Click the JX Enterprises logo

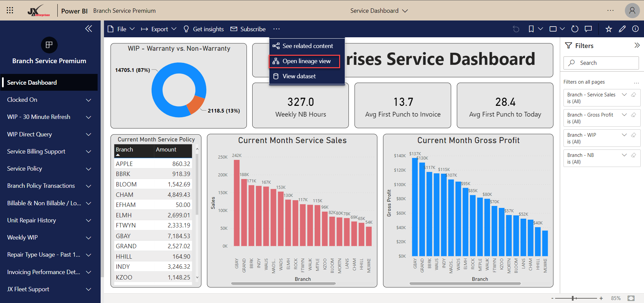pyautogui.click(x=39, y=11)
